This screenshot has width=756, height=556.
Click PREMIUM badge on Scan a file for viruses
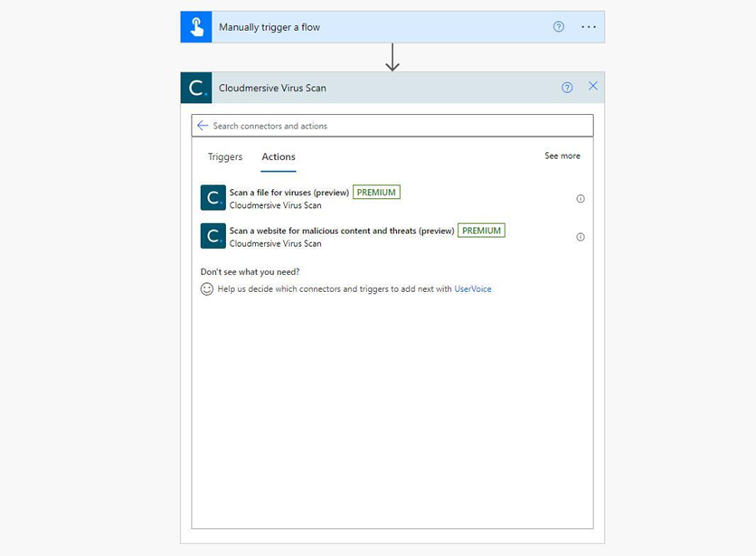[x=376, y=192]
